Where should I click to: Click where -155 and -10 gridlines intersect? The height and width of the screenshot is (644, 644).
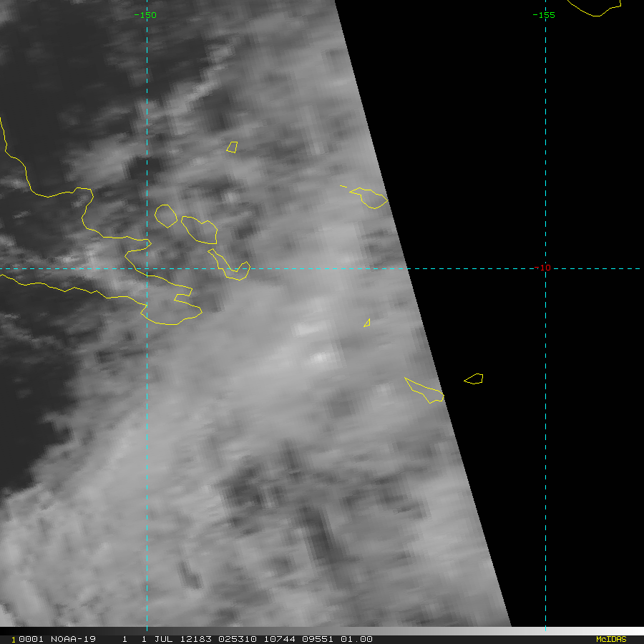[x=545, y=268]
